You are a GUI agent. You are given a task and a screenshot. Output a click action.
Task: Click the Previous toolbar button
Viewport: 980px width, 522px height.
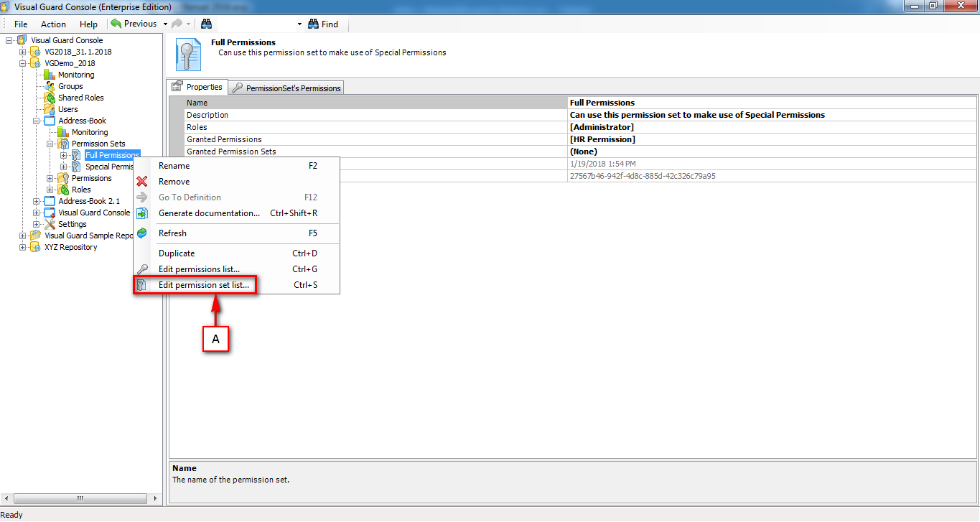[134, 24]
